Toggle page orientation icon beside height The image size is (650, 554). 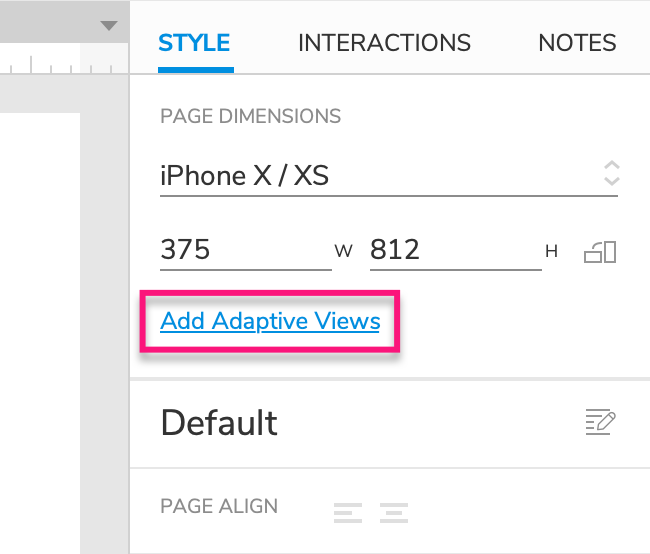(x=600, y=252)
